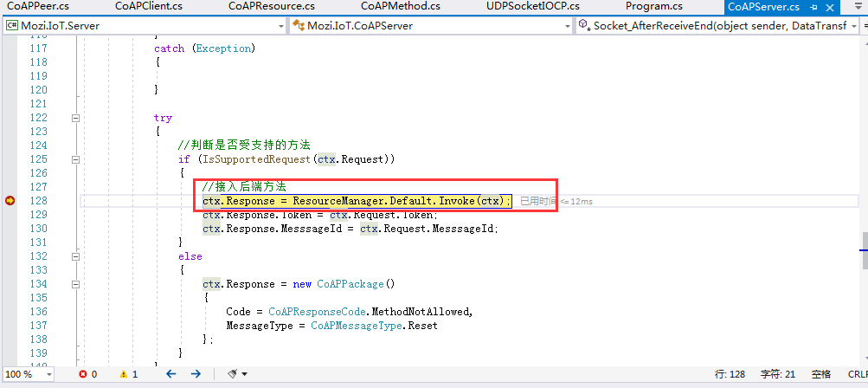The image size is (868, 388).
Task: Open the document tab overflow list
Action: pyautogui.click(x=859, y=7)
